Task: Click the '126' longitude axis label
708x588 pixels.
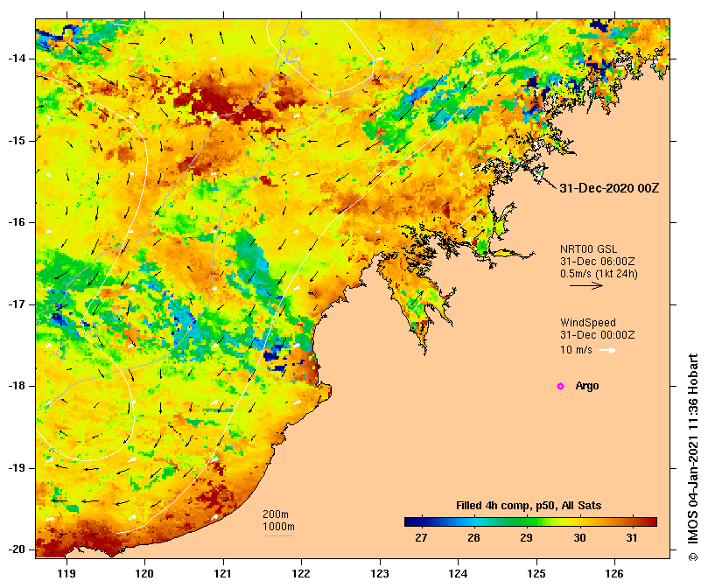Action: point(614,574)
